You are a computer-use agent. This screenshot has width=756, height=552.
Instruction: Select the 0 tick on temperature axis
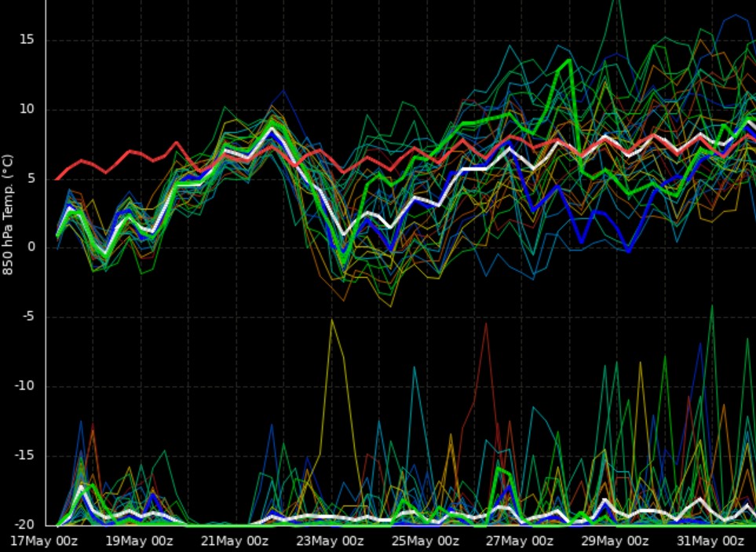31,247
